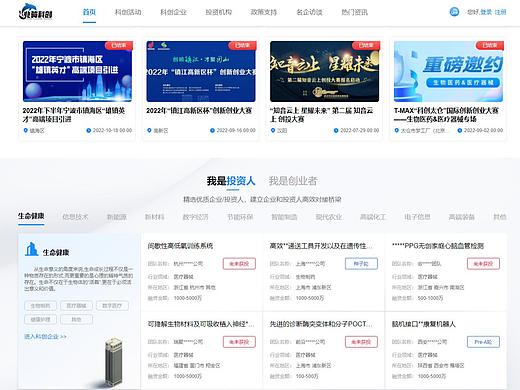Click the 登录 link

(486, 12)
